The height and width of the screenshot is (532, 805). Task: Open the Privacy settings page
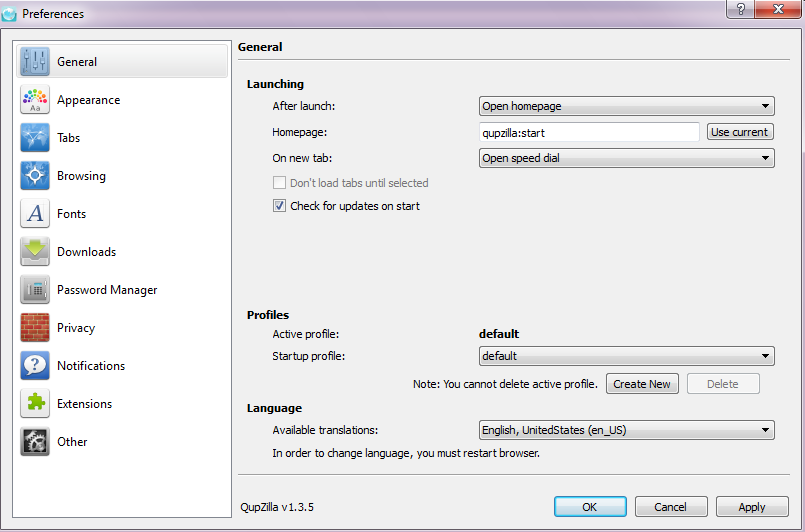click(x=122, y=328)
